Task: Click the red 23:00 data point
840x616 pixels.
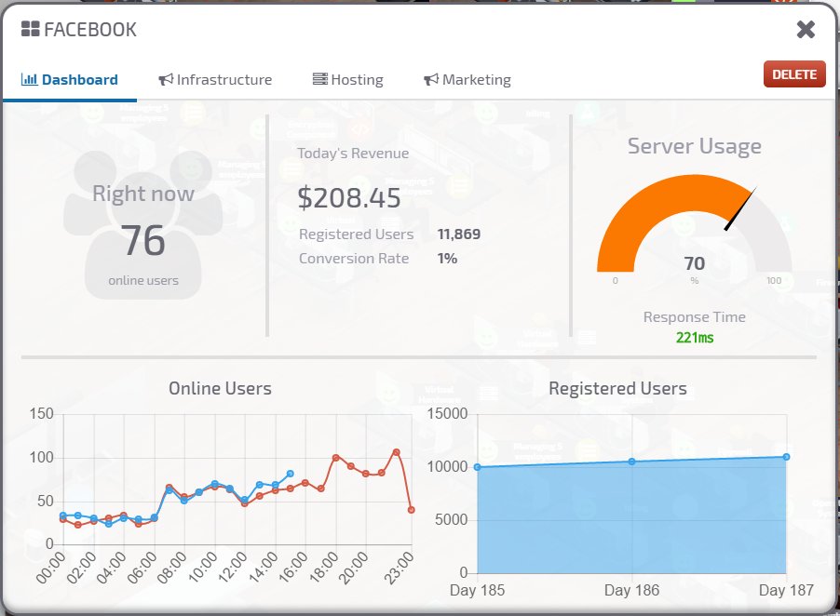Action: [411, 510]
